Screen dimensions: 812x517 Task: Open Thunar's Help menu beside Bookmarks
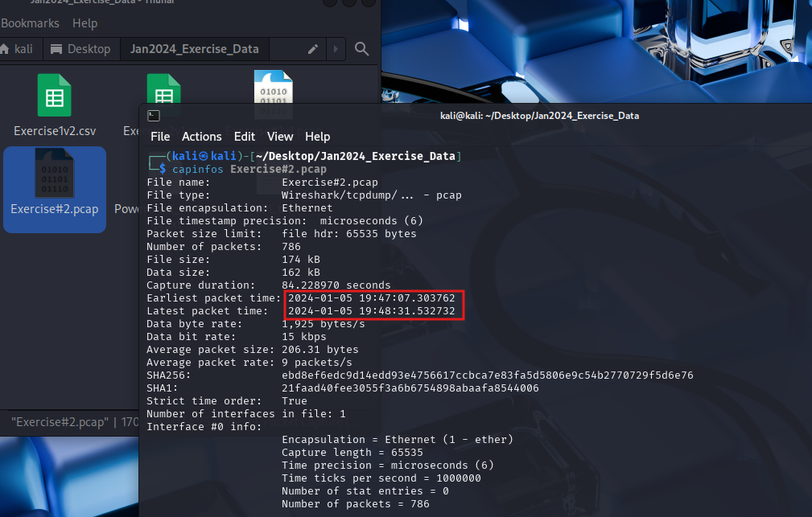click(84, 23)
